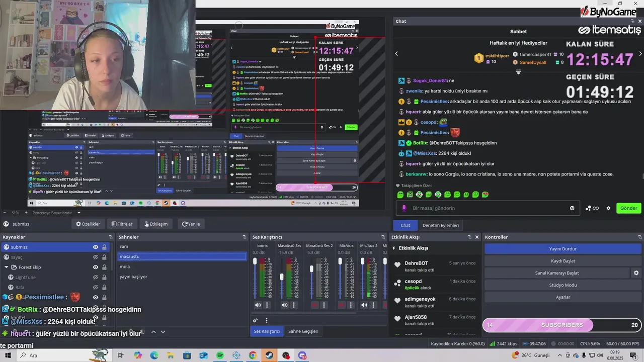Click Sanal Kamerayı Başlat button
Viewport: 644px width, 362px height.
[x=557, y=273]
